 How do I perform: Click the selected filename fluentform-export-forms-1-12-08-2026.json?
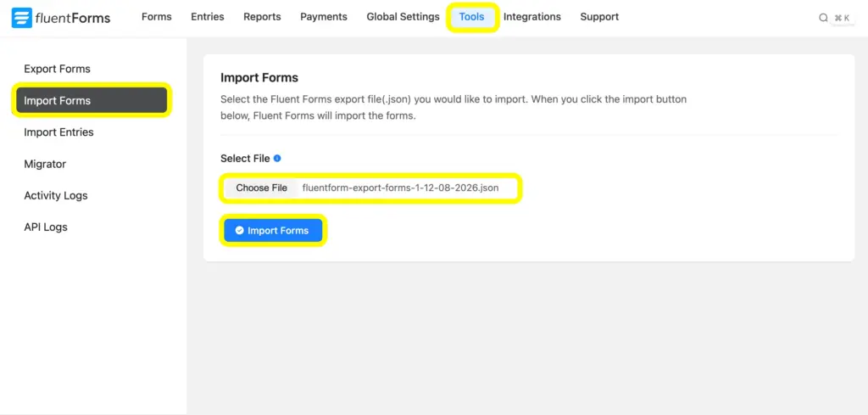tap(400, 188)
